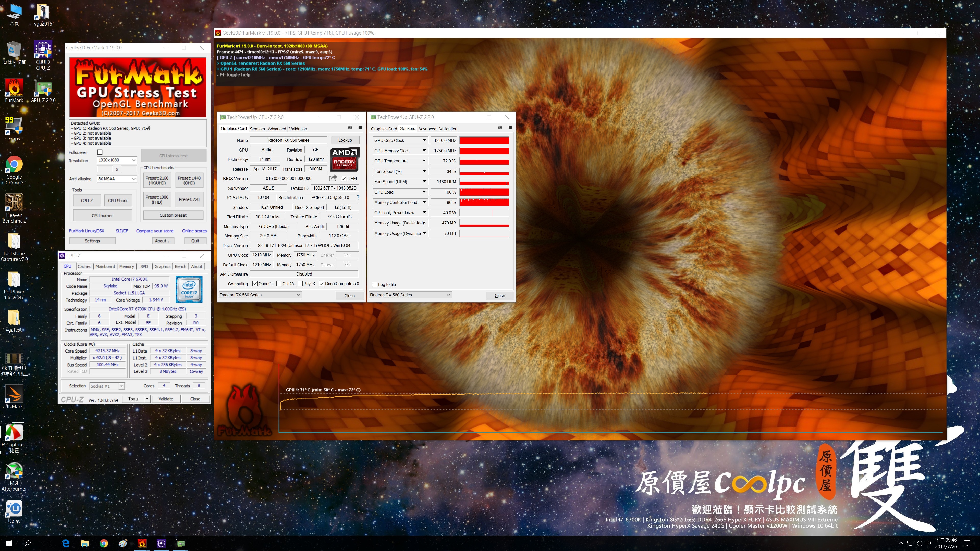Switch to the Caches tab in CPU-Z

pyautogui.click(x=84, y=267)
